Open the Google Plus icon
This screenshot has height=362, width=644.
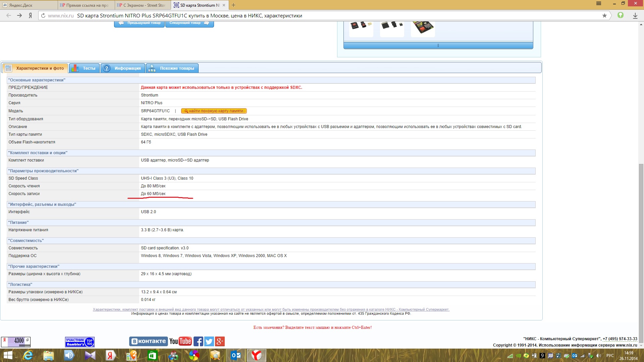tap(220, 341)
